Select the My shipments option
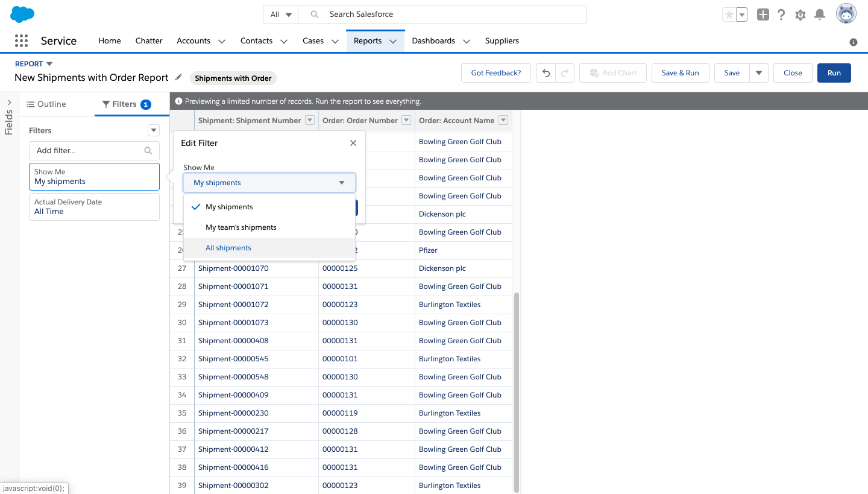868x494 pixels. click(x=269, y=207)
